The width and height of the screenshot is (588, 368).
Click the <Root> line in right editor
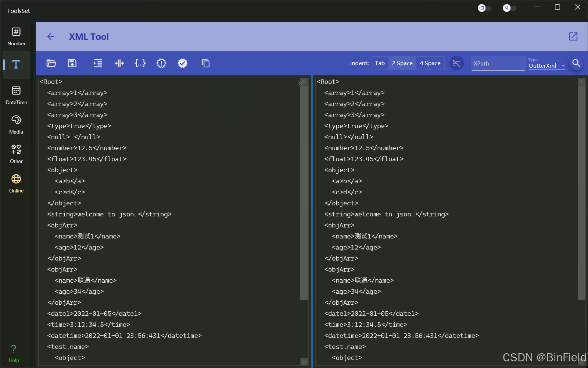pos(328,82)
